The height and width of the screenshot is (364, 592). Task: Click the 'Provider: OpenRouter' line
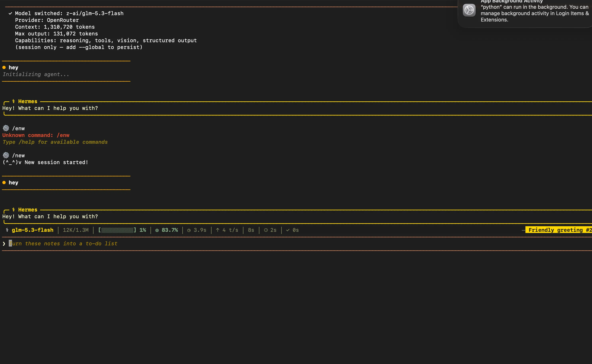(47, 20)
